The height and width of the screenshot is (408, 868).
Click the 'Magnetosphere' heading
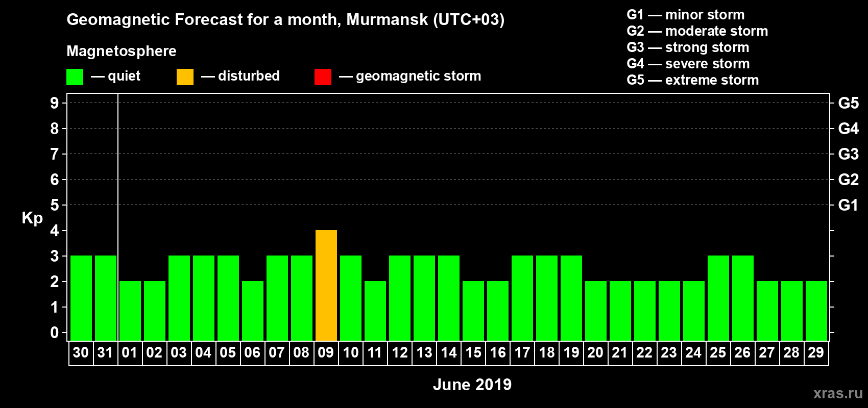click(x=122, y=51)
